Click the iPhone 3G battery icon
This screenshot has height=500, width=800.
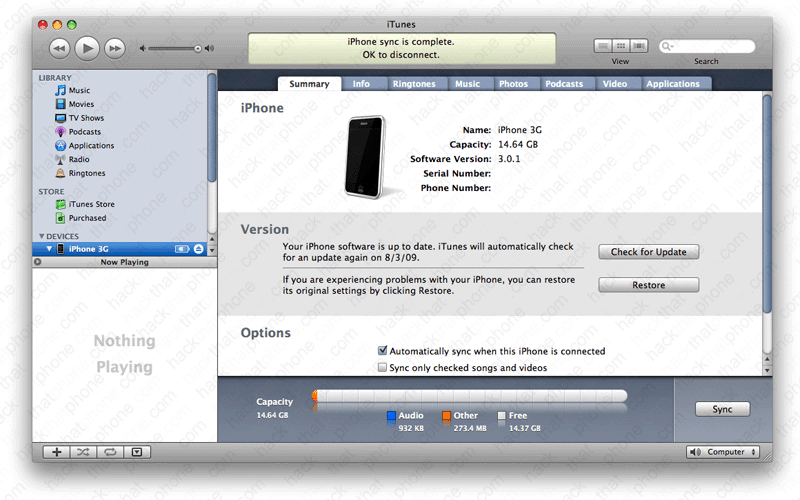[182, 249]
